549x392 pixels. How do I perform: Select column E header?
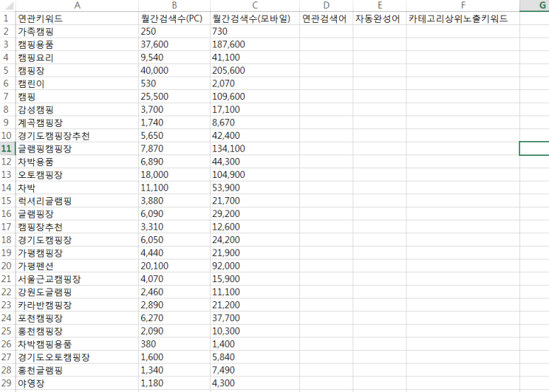380,5
